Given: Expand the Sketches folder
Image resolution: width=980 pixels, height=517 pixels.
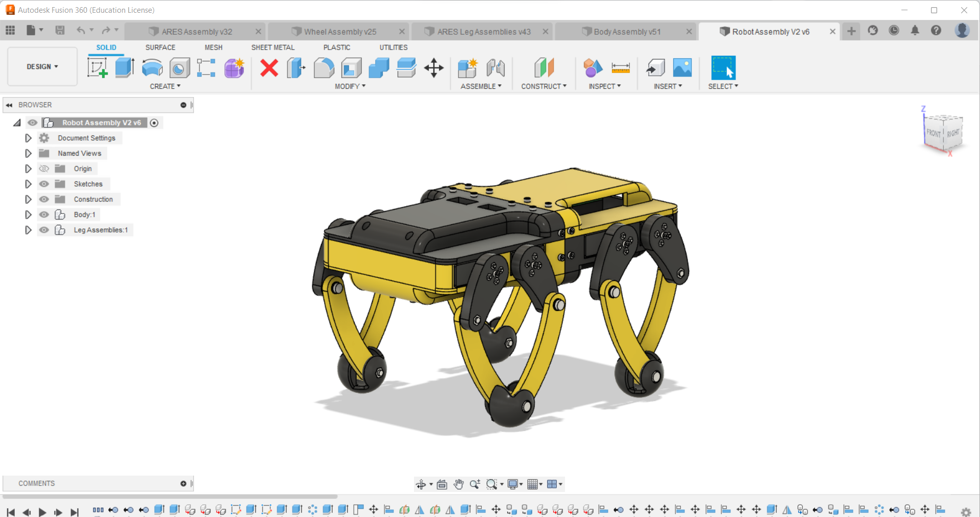Looking at the screenshot, I should click(x=28, y=184).
